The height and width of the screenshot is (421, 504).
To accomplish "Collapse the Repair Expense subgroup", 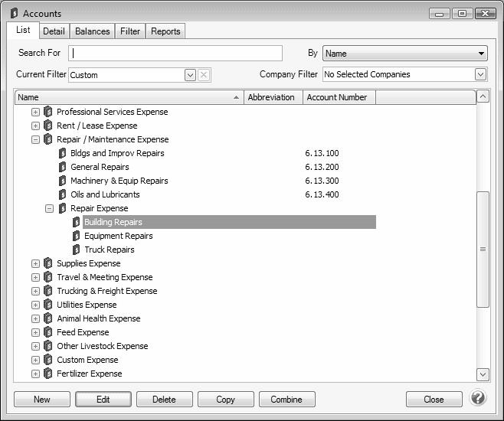I will pos(49,208).
